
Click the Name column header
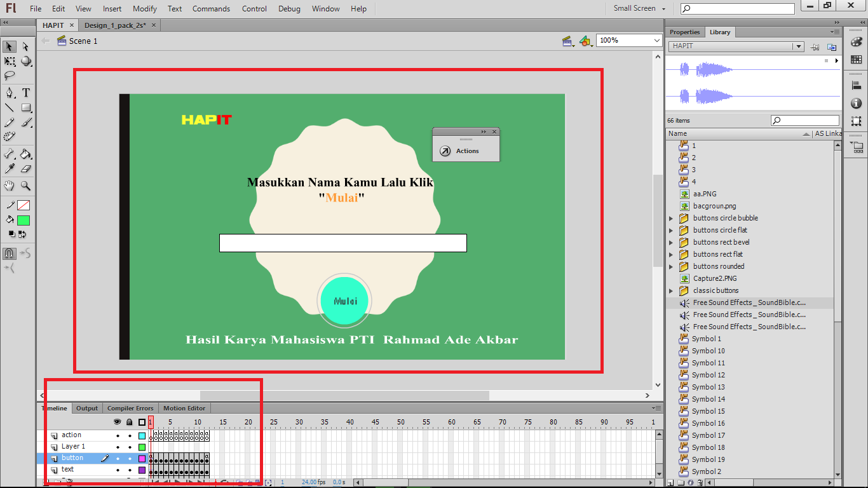click(740, 133)
